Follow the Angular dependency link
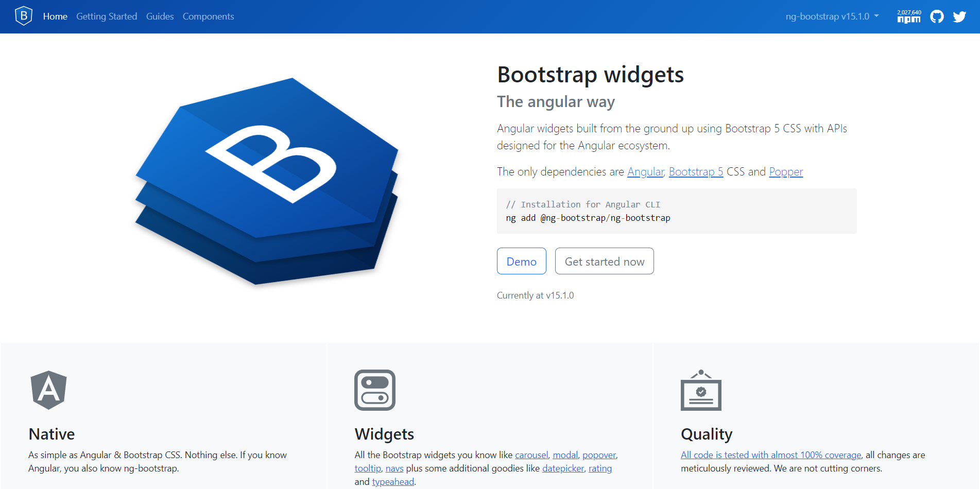980x489 pixels. tap(645, 172)
